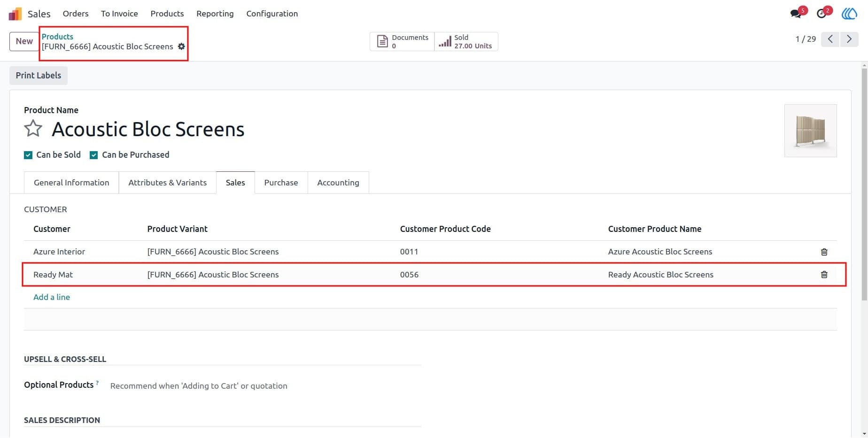Click the user avatar logo top right

(849, 14)
